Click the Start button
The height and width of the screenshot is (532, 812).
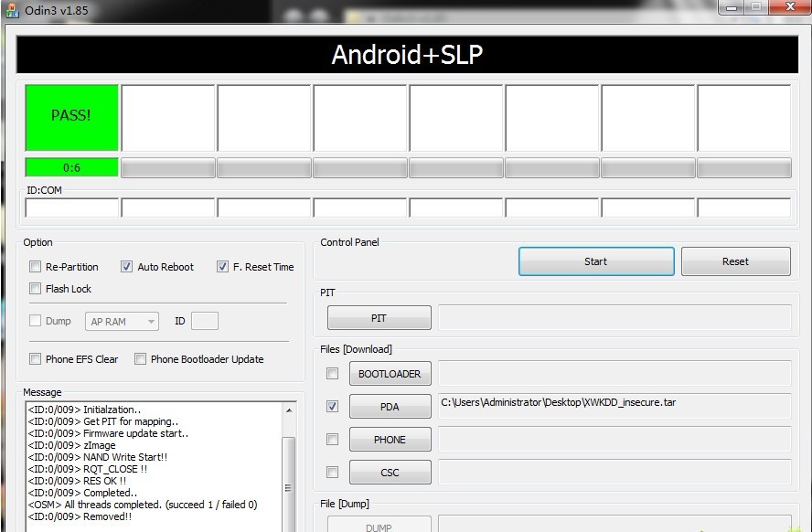click(x=596, y=261)
